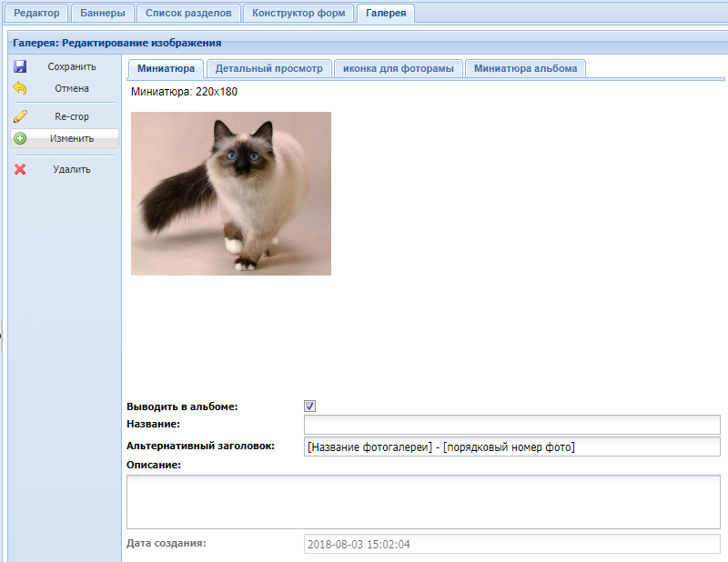This screenshot has width=728, height=562.
Task: Switch to the Список разделов tab
Action: click(188, 13)
